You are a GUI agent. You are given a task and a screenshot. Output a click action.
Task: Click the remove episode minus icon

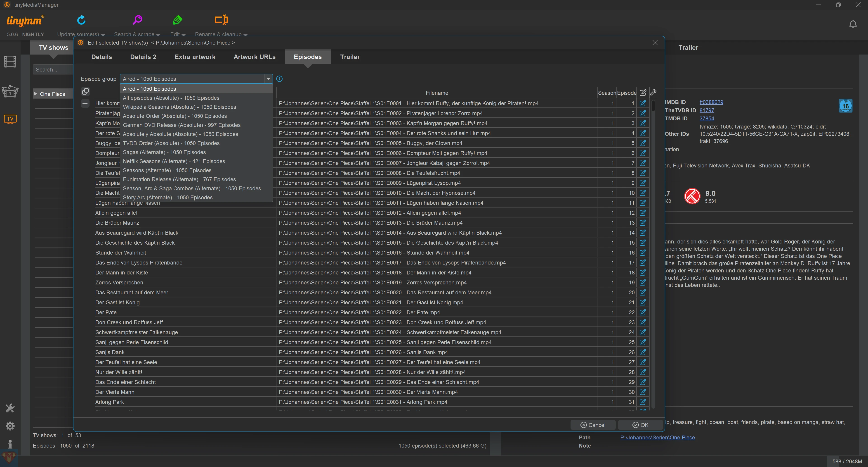pyautogui.click(x=85, y=104)
